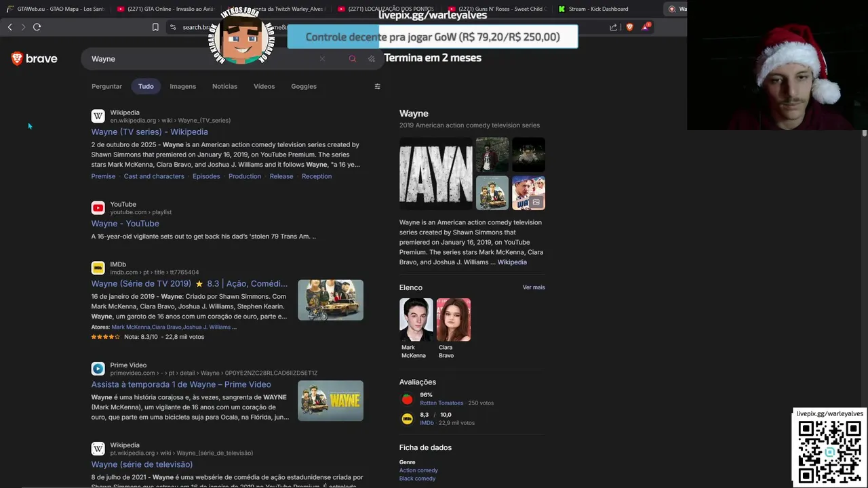The image size is (868, 488).
Task: Select the Tudo search tab
Action: click(x=146, y=86)
